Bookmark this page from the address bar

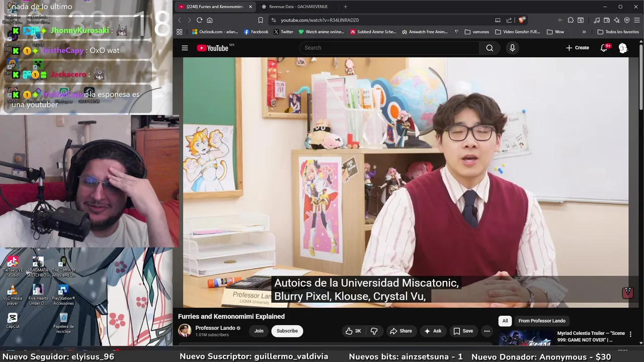[x=260, y=20]
